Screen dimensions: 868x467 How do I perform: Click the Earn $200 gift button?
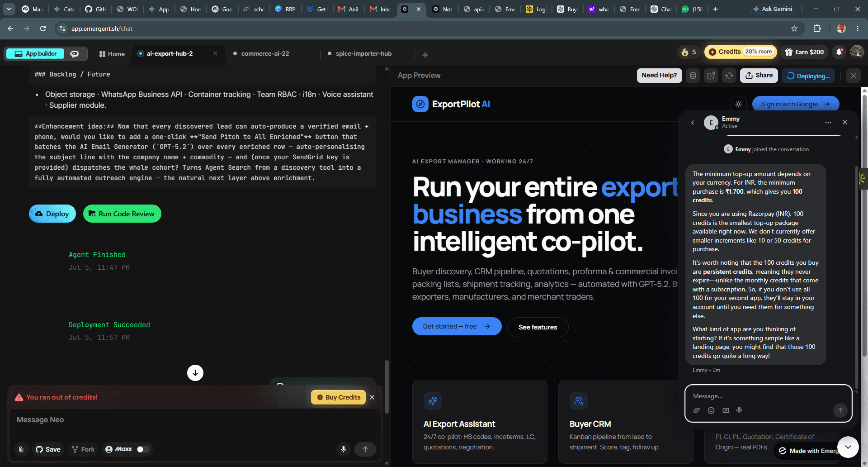click(x=804, y=52)
